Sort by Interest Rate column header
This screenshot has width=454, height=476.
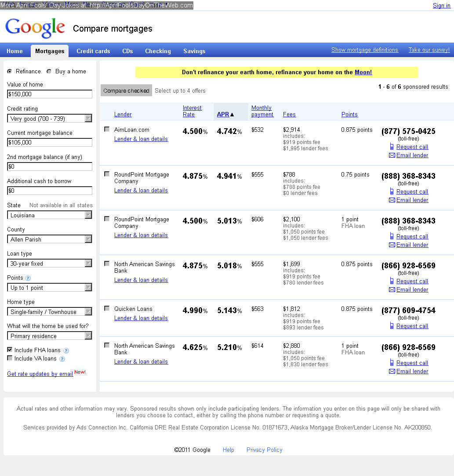tap(192, 111)
